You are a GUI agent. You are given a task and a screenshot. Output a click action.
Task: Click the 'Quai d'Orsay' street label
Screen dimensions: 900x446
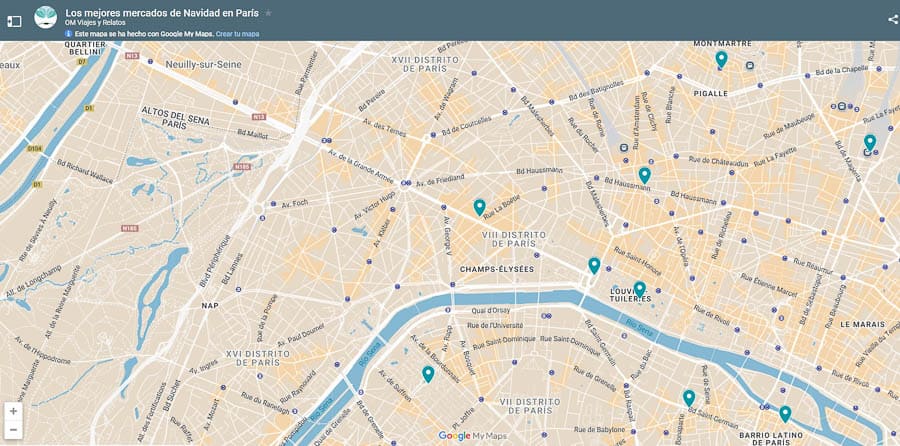[491, 311]
